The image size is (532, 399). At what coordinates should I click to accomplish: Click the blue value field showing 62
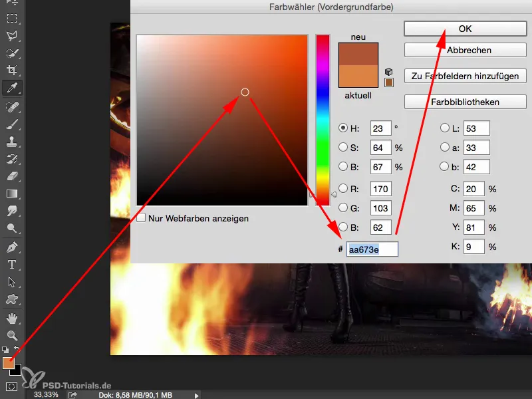pos(380,227)
